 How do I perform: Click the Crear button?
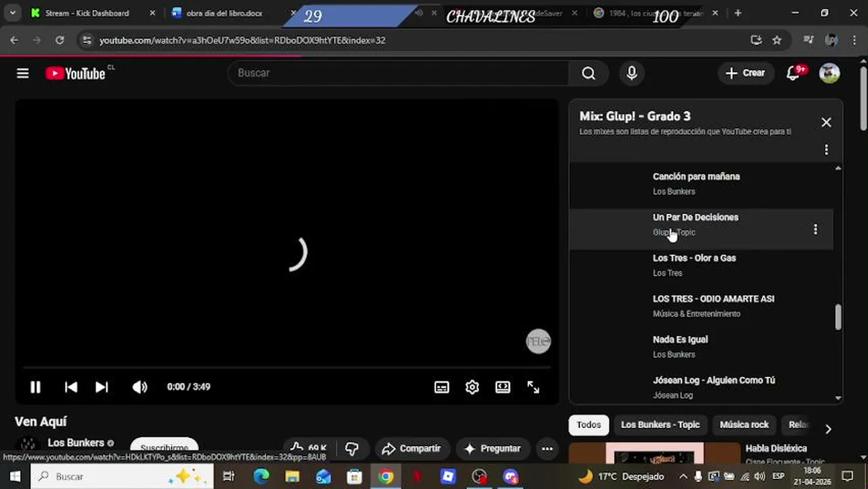745,73
